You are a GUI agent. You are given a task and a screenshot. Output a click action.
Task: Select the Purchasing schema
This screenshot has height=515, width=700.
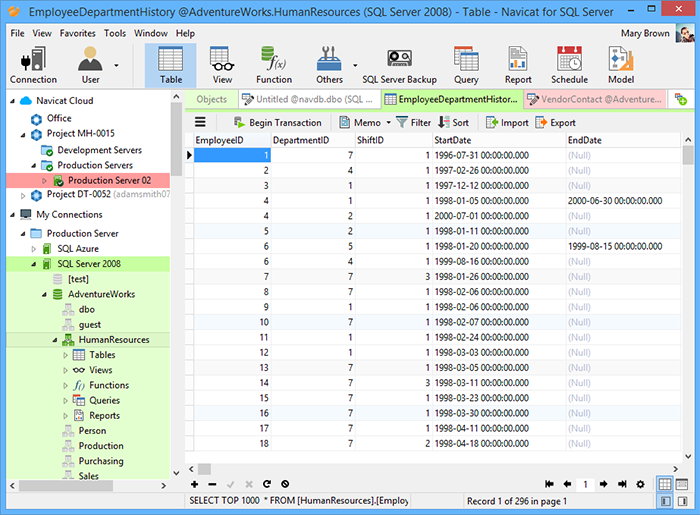[x=101, y=461]
